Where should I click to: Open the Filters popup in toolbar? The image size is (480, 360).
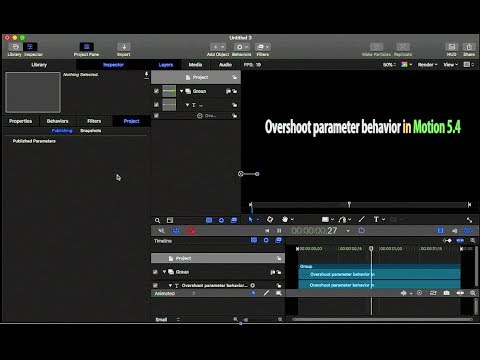pos(263,47)
